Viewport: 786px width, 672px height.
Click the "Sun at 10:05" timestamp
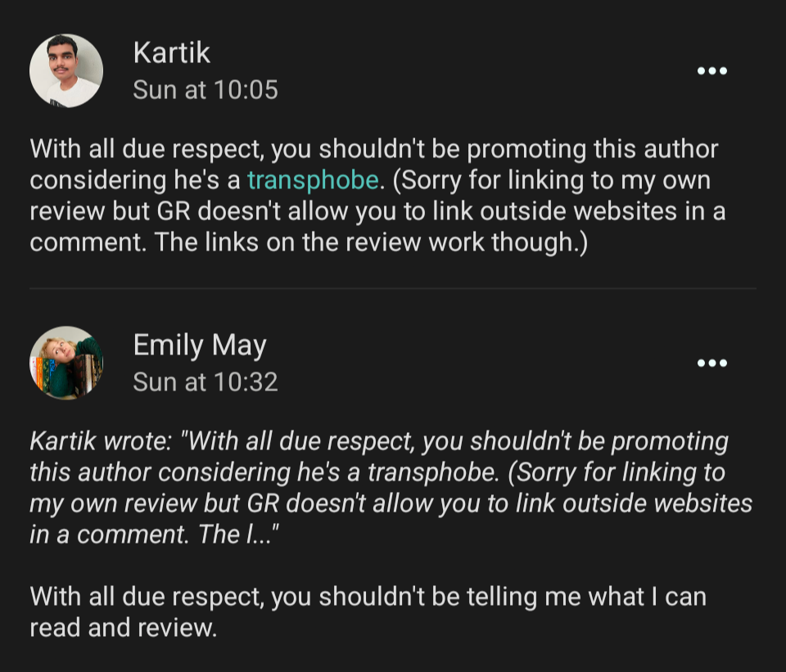coord(206,89)
